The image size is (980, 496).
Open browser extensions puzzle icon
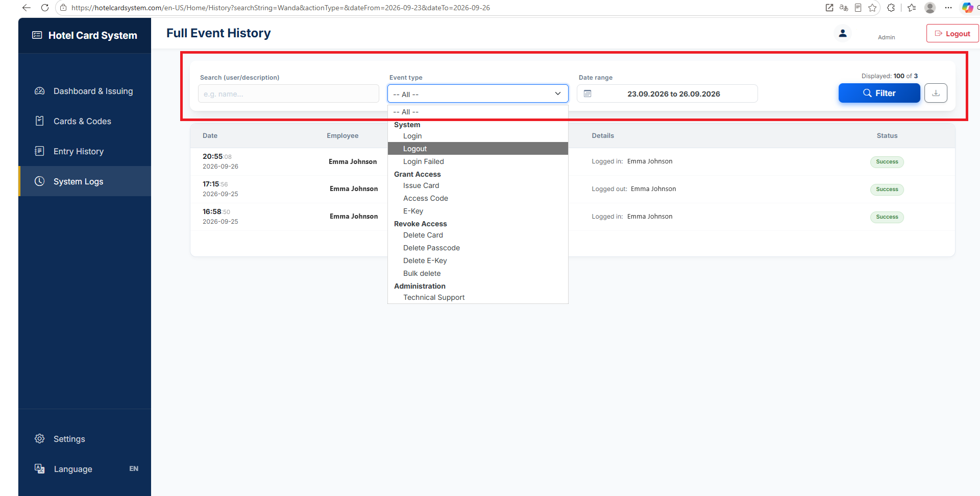[x=891, y=8]
